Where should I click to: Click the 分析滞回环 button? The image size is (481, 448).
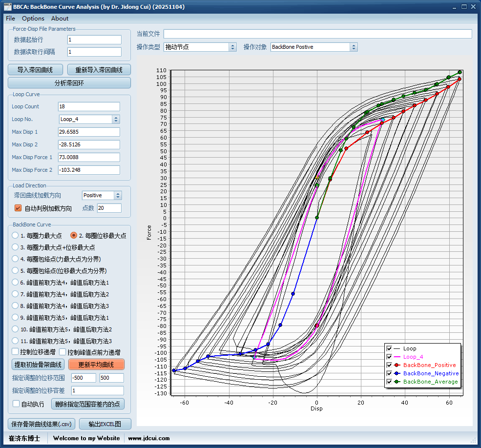click(69, 83)
